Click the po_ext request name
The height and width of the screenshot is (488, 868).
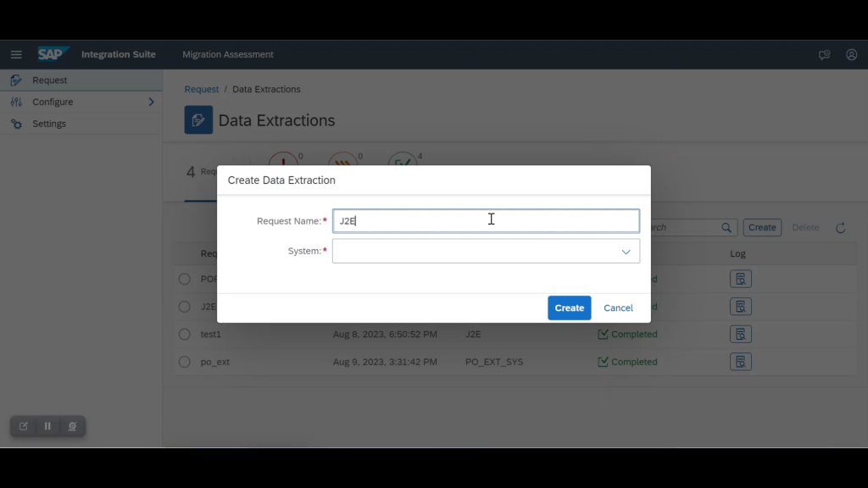214,362
